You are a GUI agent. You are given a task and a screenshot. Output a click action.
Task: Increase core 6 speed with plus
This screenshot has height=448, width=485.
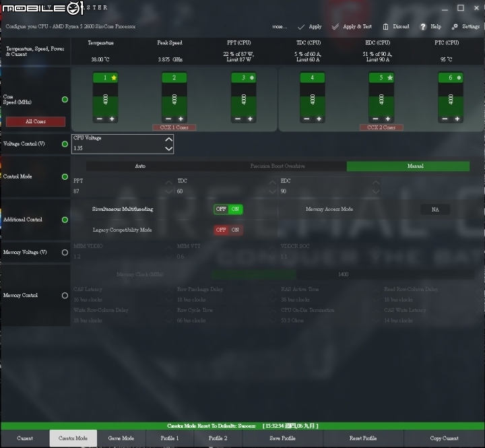tap(457, 119)
